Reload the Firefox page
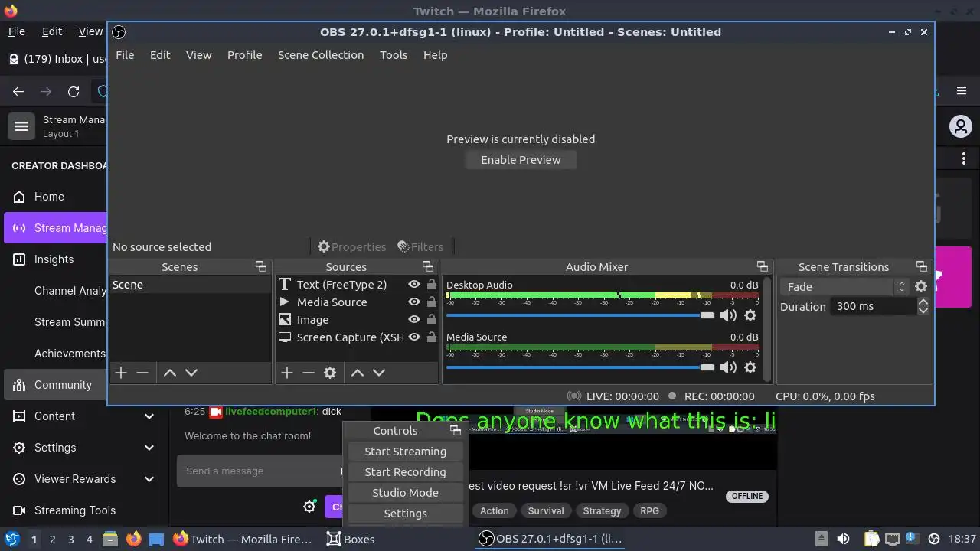 tap(73, 92)
